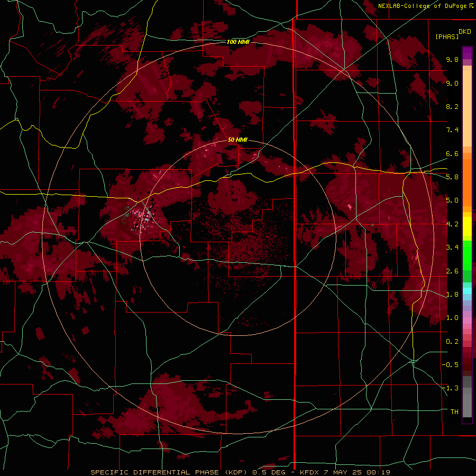Pick the 7.4 scale value

point(452,130)
